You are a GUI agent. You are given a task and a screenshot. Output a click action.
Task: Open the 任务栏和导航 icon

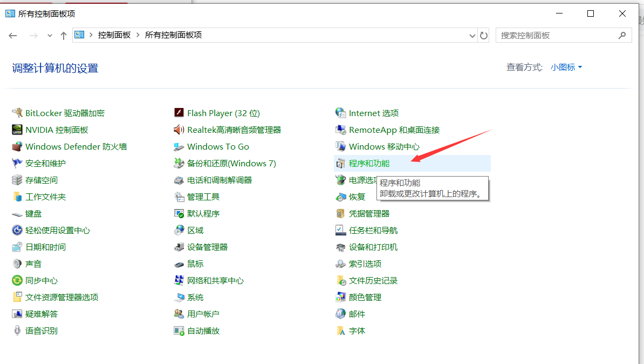340,230
